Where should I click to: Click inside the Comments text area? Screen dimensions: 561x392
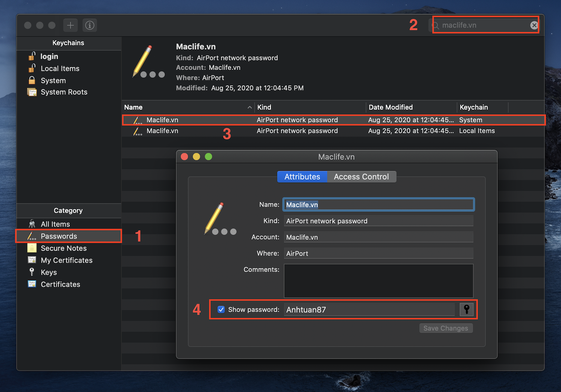(378, 281)
